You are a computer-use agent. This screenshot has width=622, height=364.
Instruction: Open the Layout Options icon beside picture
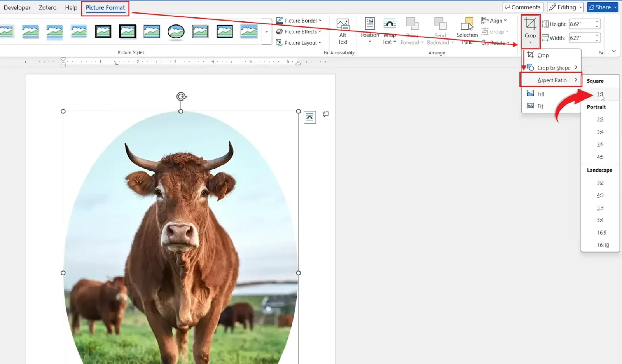[309, 117]
